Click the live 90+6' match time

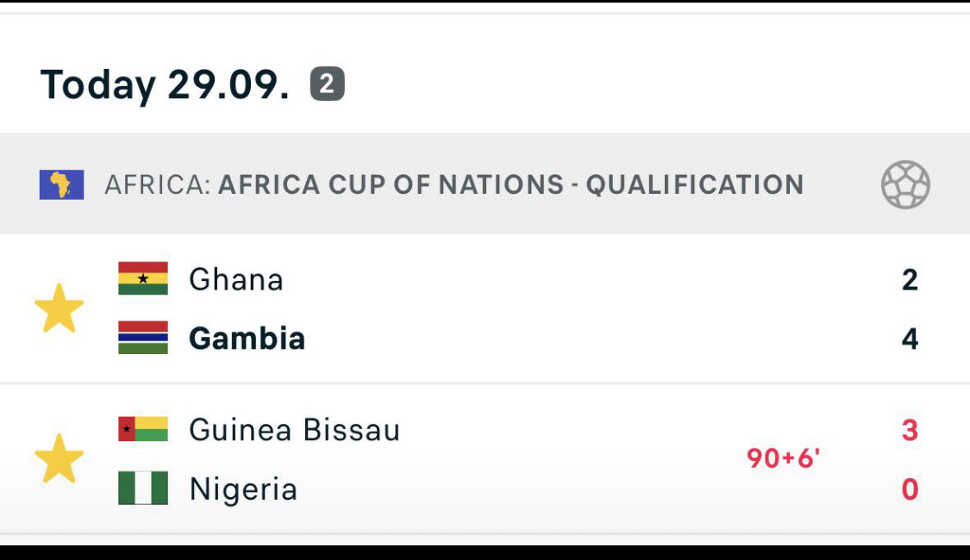pyautogui.click(x=783, y=458)
